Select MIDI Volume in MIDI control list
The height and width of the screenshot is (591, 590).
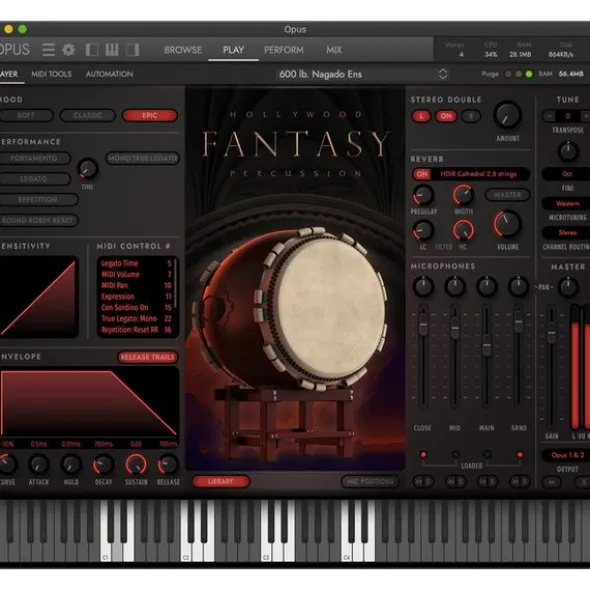pos(136,274)
